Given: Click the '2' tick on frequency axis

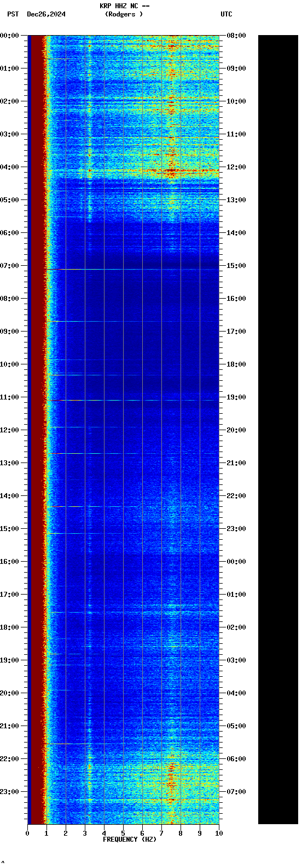Looking at the screenshot, I should (66, 833).
